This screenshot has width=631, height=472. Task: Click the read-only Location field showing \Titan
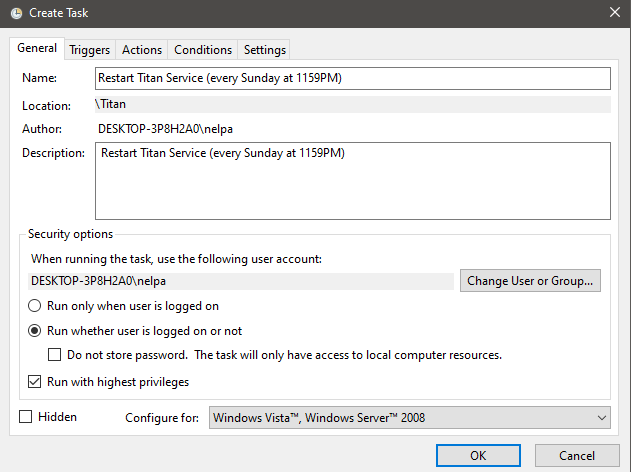352,104
